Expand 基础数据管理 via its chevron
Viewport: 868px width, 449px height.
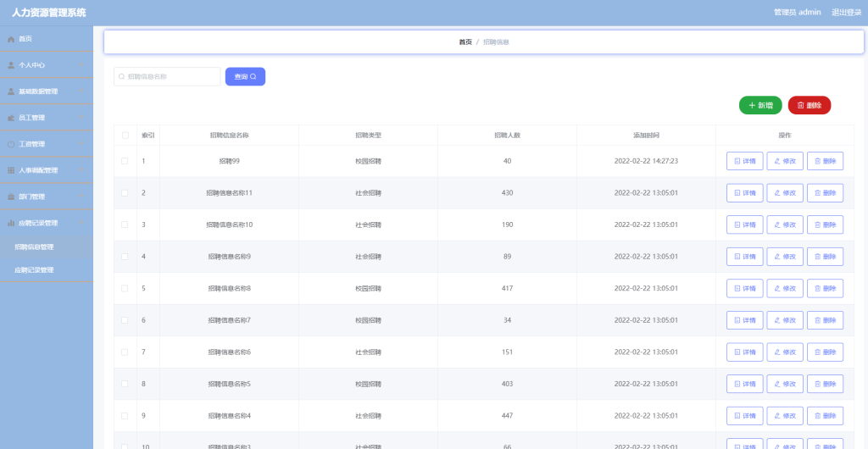click(x=82, y=91)
